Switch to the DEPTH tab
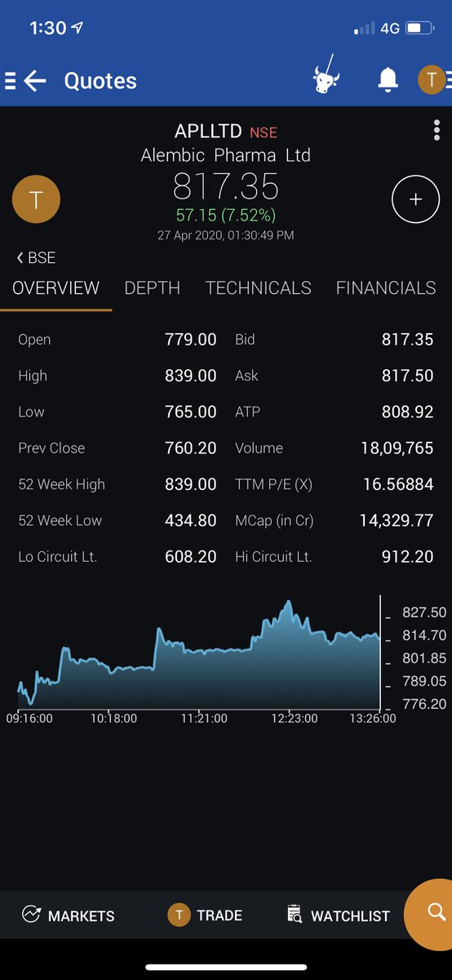 point(152,288)
